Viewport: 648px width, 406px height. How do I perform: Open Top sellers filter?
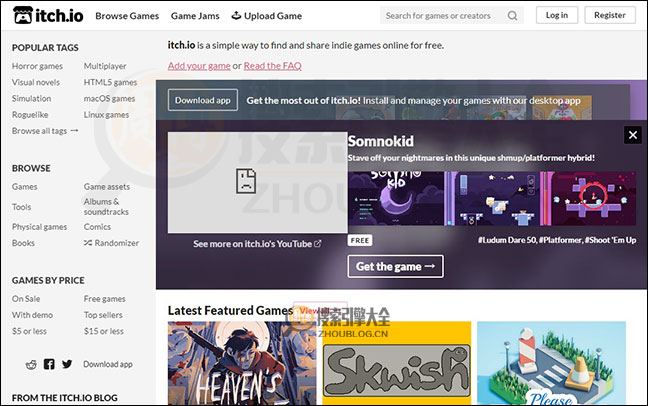click(103, 315)
